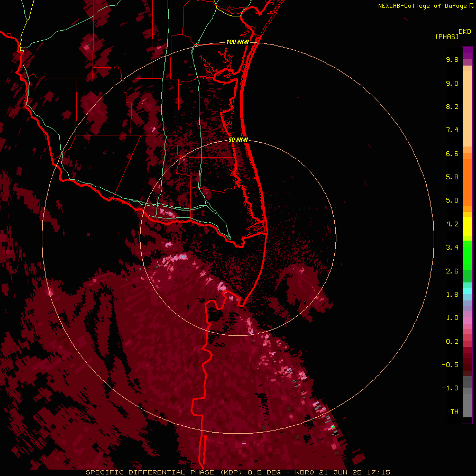The image size is (476, 476).
Task: Click the 5.0 scale value
Action: 452,200
